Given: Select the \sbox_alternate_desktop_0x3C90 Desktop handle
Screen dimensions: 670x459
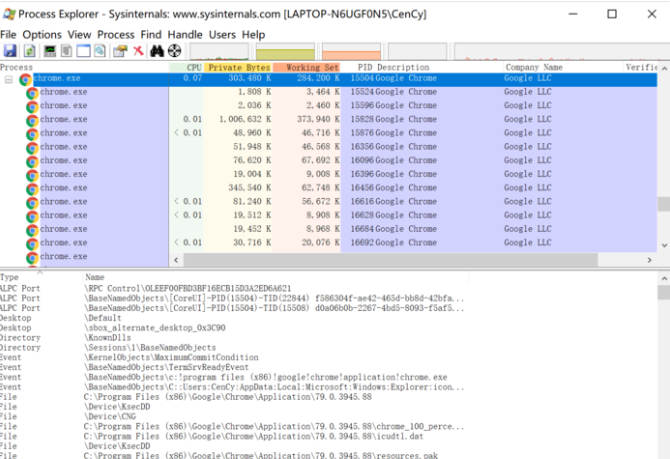Looking at the screenshot, I should (x=233, y=328).
